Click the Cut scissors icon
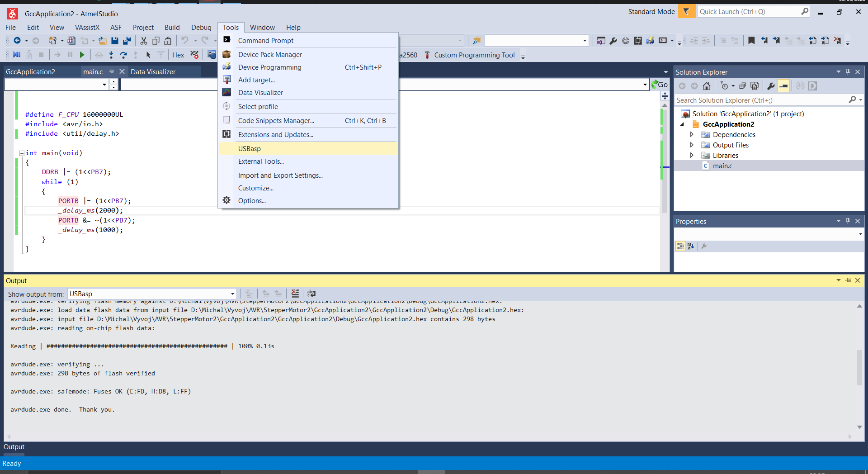 (144, 41)
